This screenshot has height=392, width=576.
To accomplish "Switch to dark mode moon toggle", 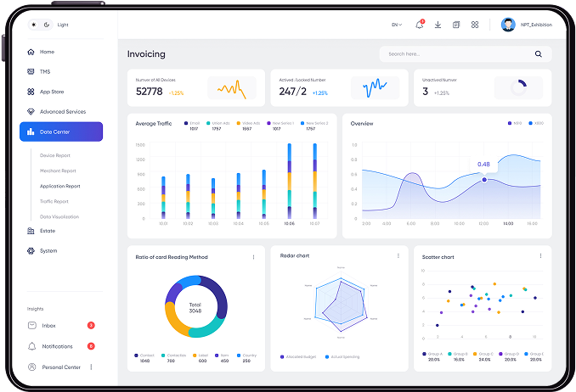I will click(x=47, y=25).
